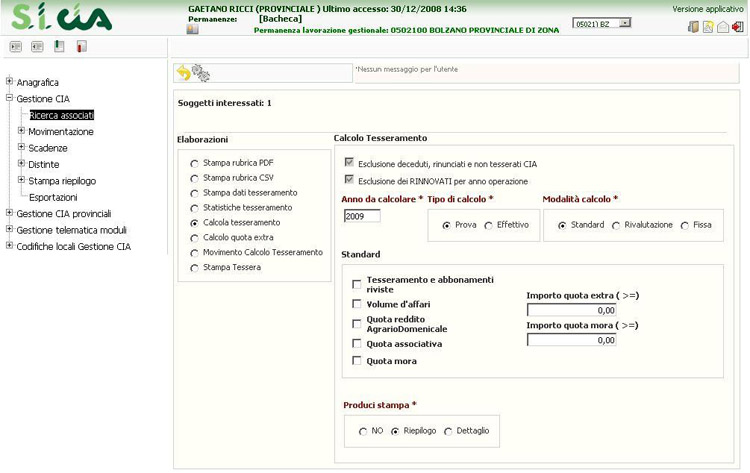
Task: Select Stampa rubrica PDF radio button
Action: coord(194,164)
